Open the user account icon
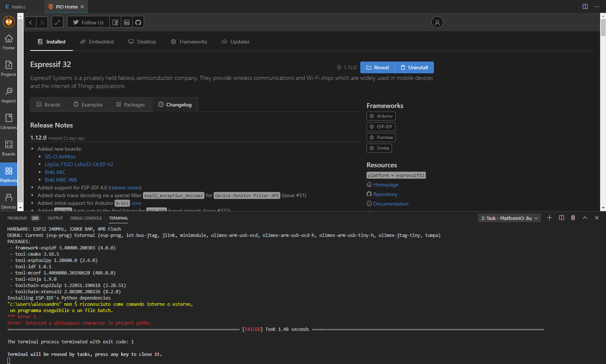This screenshot has height=364, width=606. (437, 22)
